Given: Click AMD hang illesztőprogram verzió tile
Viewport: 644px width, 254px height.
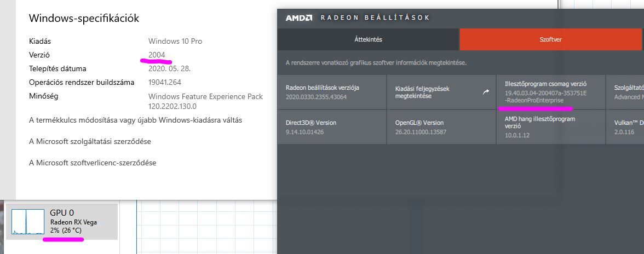Looking at the screenshot, I should tap(551, 127).
